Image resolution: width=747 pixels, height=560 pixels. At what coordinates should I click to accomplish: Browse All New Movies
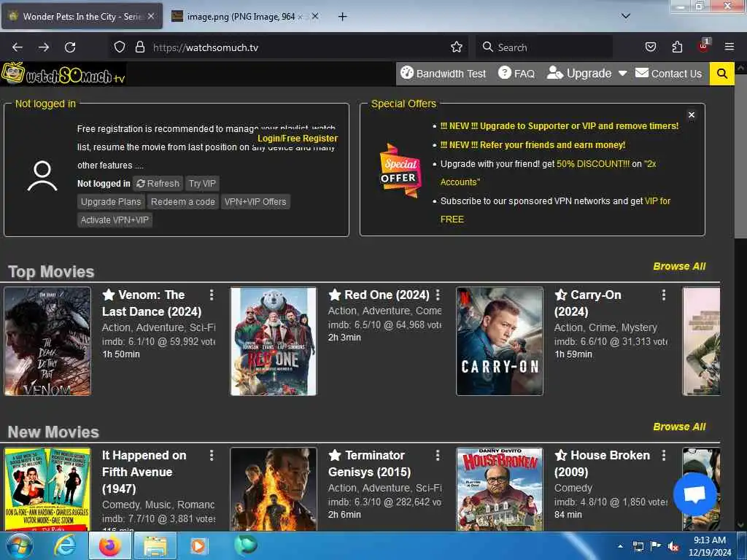(x=679, y=427)
